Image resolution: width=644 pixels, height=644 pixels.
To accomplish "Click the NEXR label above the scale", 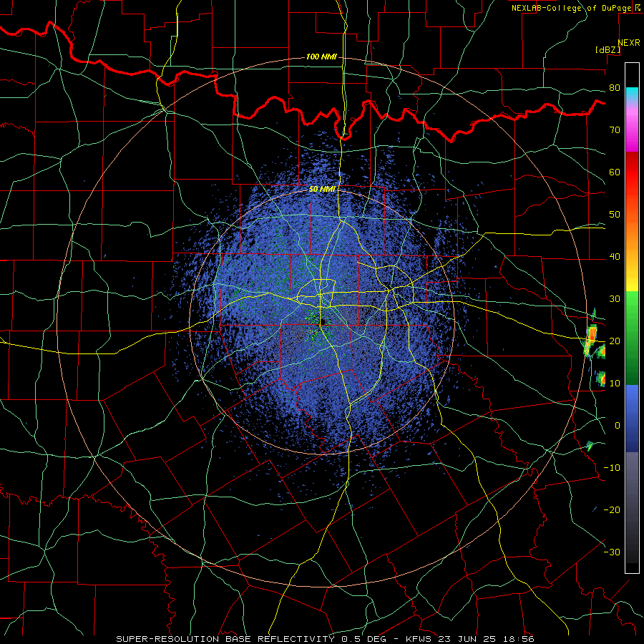I will [x=629, y=43].
